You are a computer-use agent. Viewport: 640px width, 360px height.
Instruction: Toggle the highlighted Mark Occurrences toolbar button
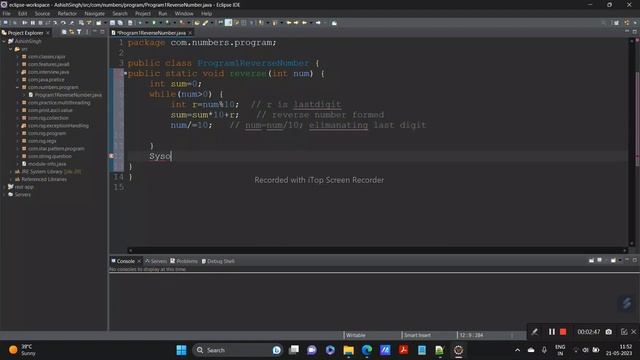point(229,23)
